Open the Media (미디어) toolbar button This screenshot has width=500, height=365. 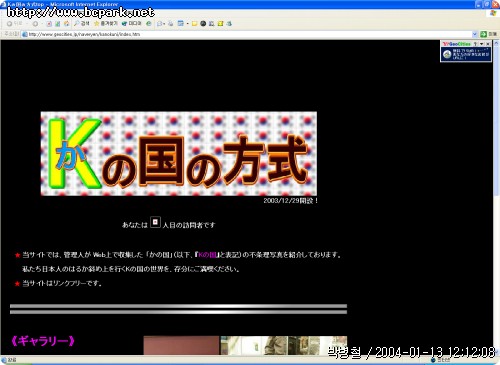pyautogui.click(x=132, y=24)
